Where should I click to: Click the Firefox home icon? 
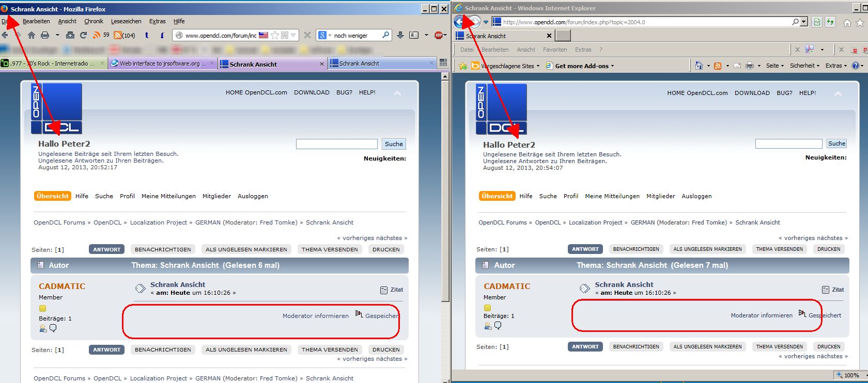point(32,35)
